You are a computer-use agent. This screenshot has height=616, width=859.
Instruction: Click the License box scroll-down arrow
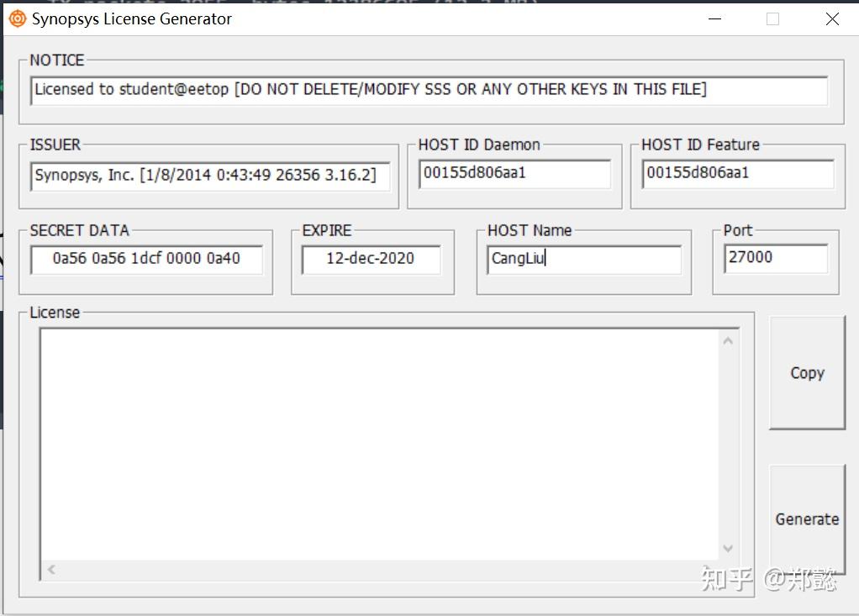pos(728,547)
